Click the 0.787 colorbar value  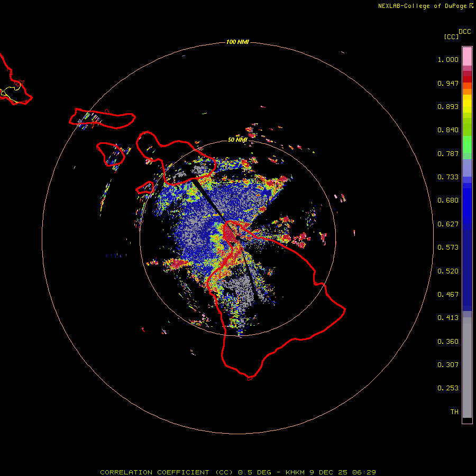(x=448, y=153)
